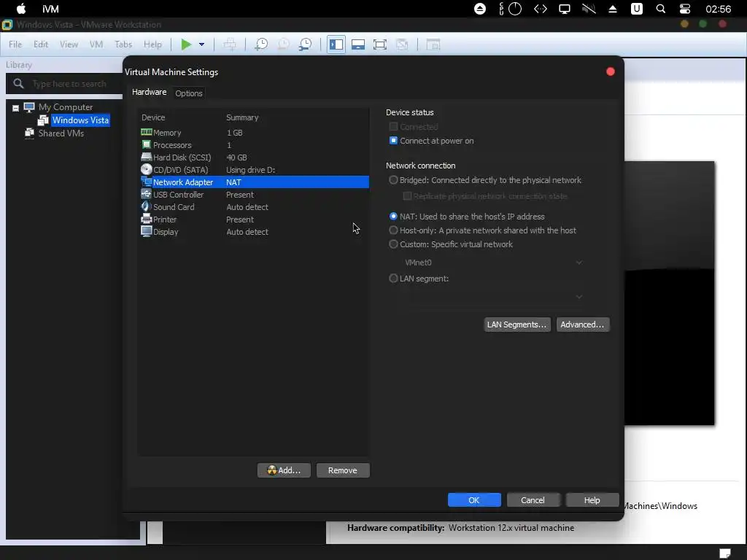Click the Unity mode toolbar icon
The image size is (747, 560).
tap(402, 44)
